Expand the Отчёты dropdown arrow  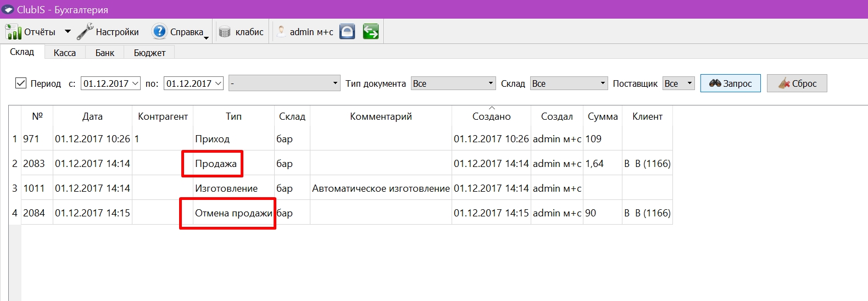click(x=68, y=32)
